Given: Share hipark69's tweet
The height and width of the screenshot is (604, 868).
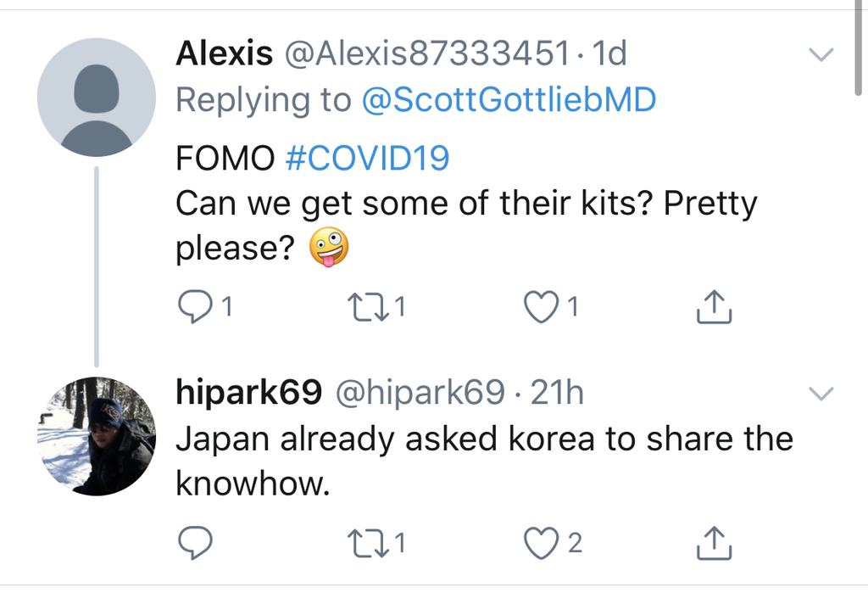Looking at the screenshot, I should pyautogui.click(x=713, y=544).
